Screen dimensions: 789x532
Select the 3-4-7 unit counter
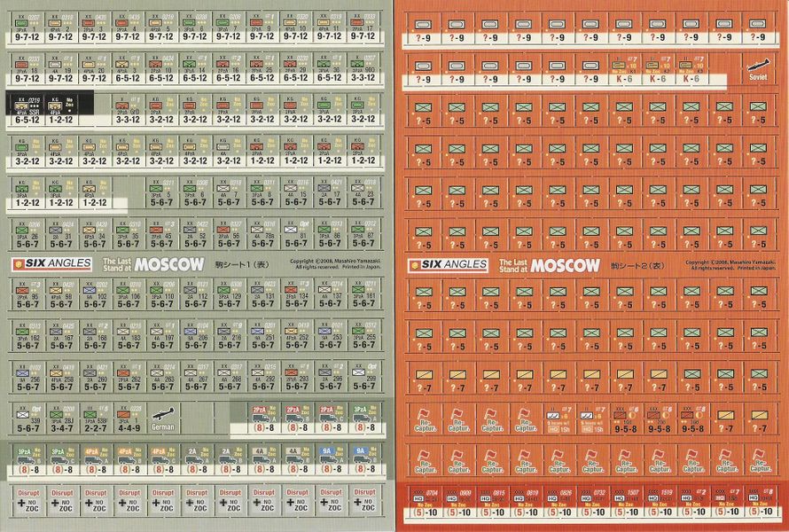coord(60,419)
